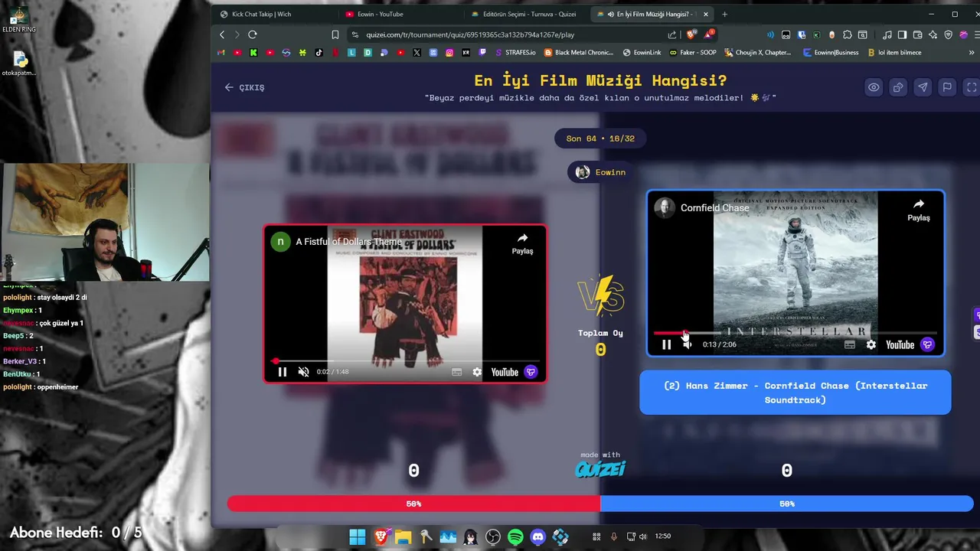980x551 pixels.
Task: Open Choujin X, Chapter... bookmark
Action: (x=757, y=53)
